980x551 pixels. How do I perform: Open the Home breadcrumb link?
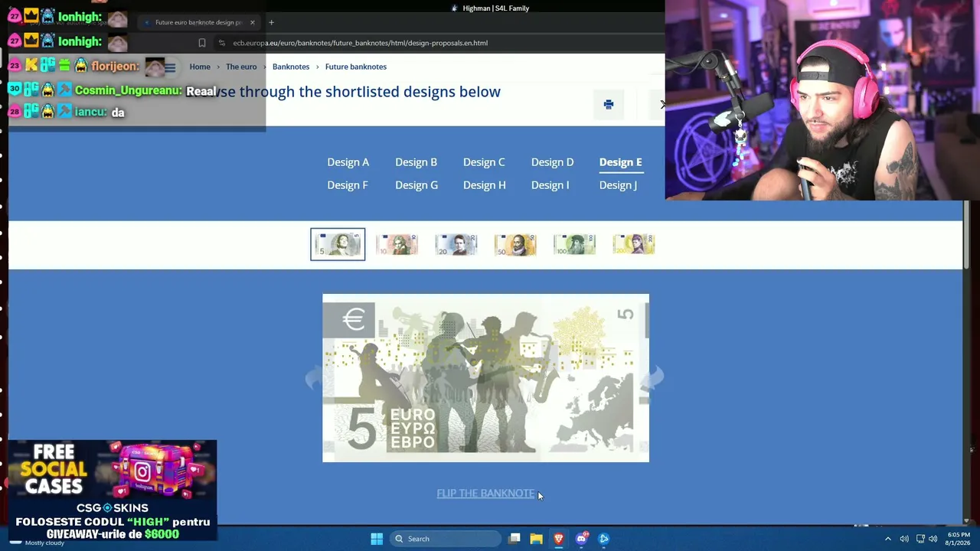coord(200,67)
